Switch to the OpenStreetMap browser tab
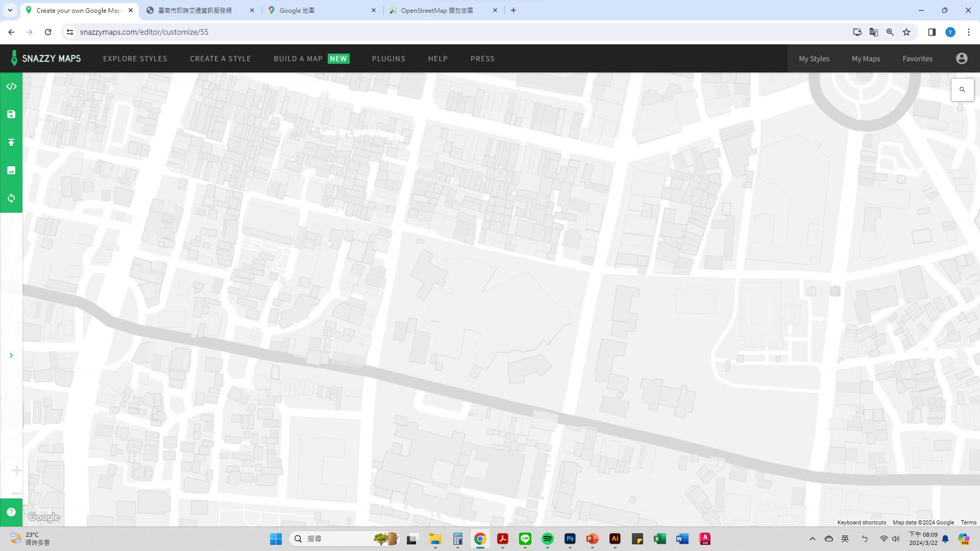The height and width of the screenshot is (551, 980). tap(436, 10)
